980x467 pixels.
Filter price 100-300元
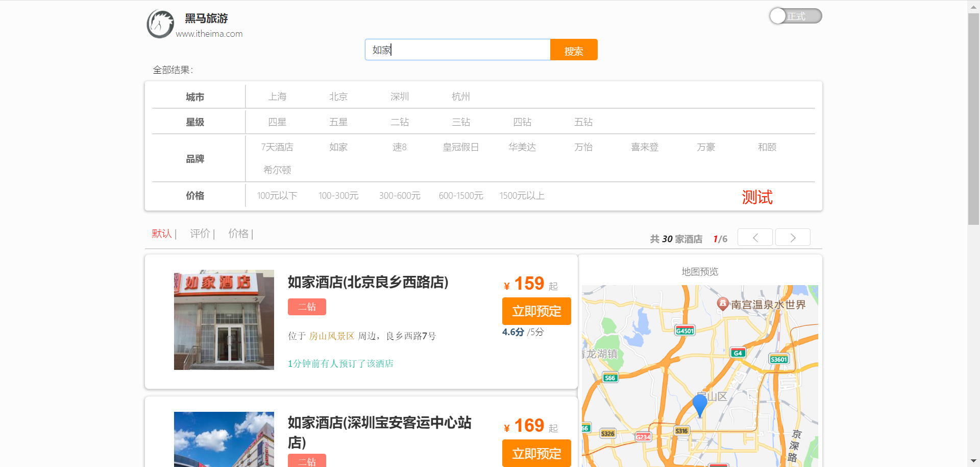[338, 196]
